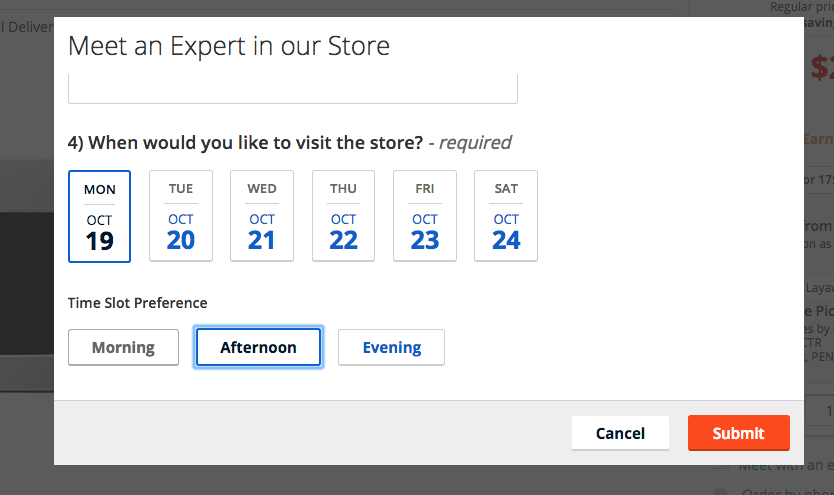The image size is (834, 495).
Task: Click the 'Meet an Expert in our Store' heading
Action: pos(229,46)
